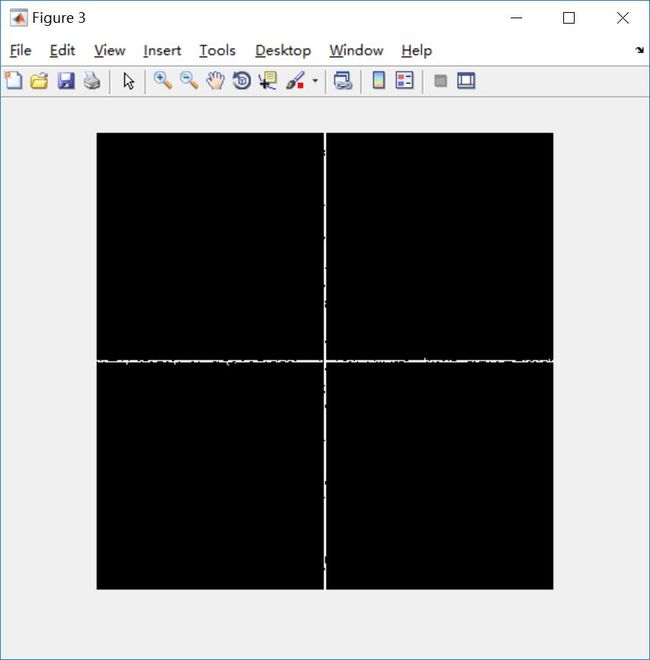Select the Brush data tool
The image size is (650, 660).
295,80
